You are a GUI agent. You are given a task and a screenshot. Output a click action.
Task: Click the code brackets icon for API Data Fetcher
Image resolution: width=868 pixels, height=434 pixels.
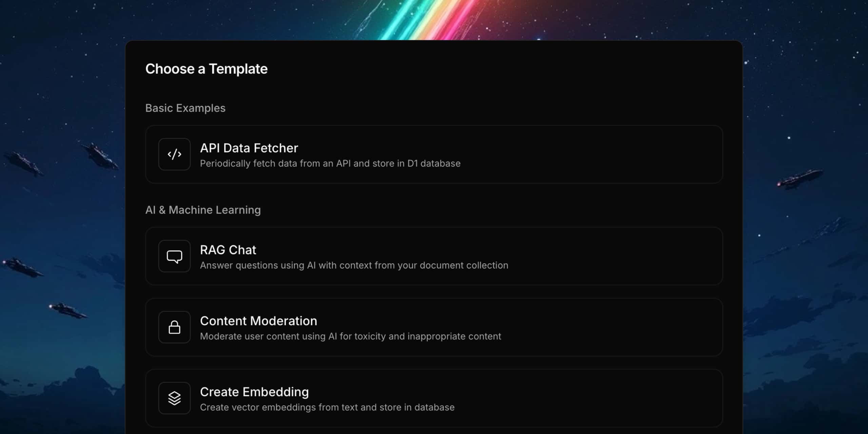click(x=174, y=154)
